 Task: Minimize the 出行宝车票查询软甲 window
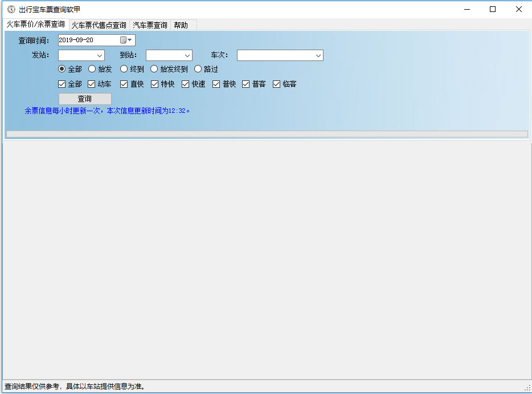467,9
